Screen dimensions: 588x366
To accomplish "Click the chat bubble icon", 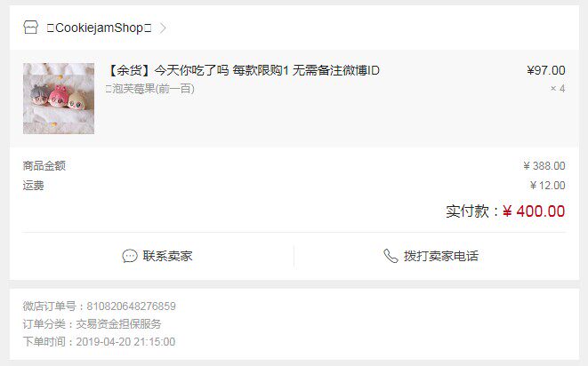I will 130,256.
